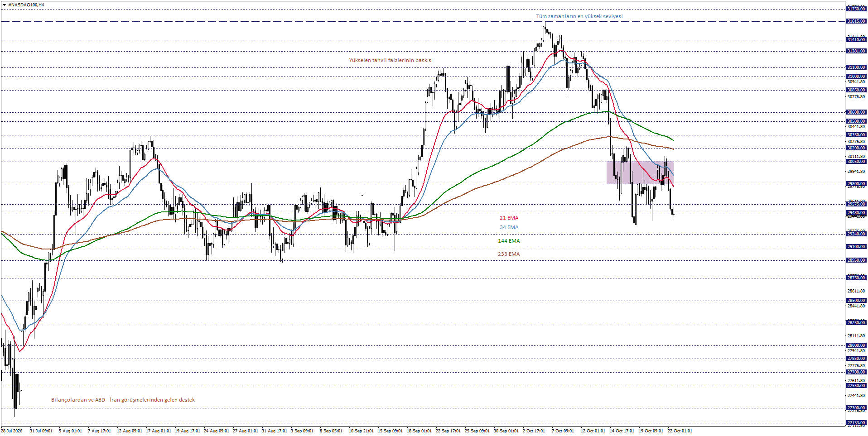Click the 28000.00 price level label

click(856, 345)
